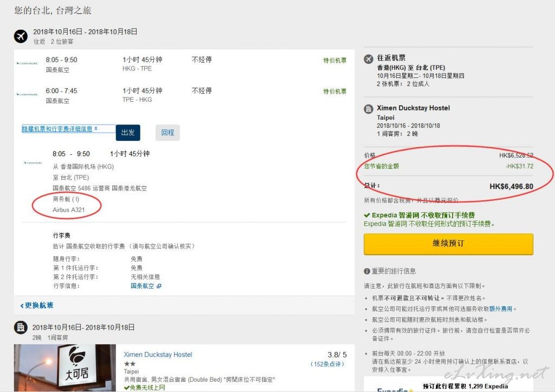Click Cathay Pacific logo on the 8:05 flight row
Screen dimensions: 555x392
point(27,64)
